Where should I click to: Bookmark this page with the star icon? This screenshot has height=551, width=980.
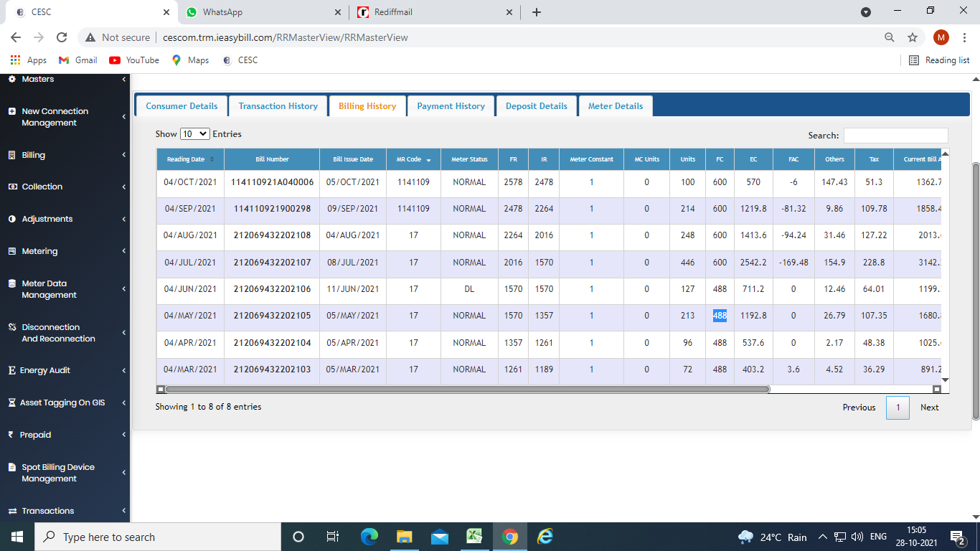point(913,37)
